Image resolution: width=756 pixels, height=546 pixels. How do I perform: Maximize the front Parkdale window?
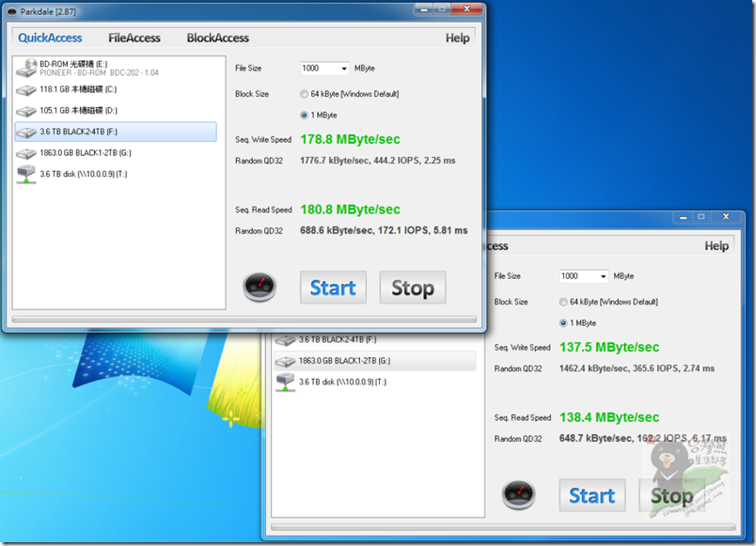click(x=442, y=9)
